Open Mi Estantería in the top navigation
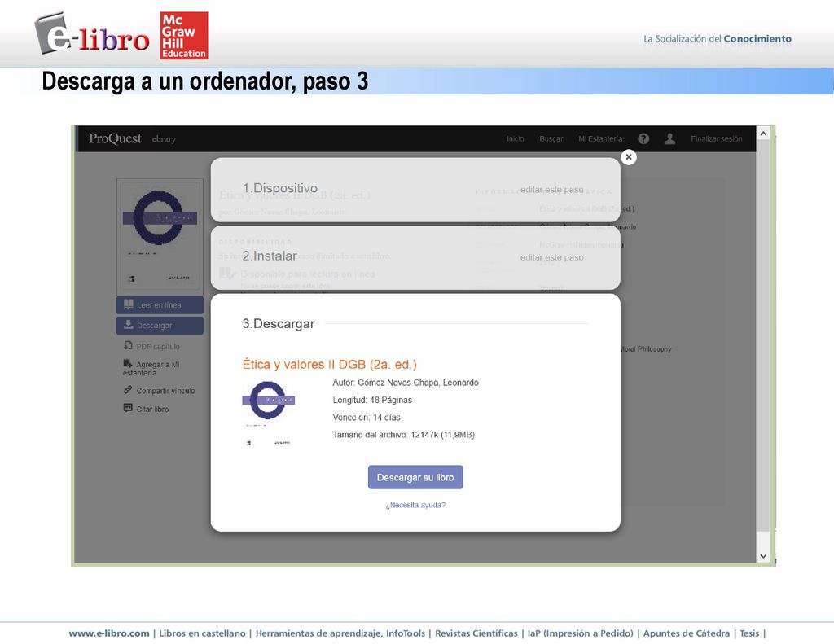This screenshot has width=834, height=644. (x=600, y=138)
